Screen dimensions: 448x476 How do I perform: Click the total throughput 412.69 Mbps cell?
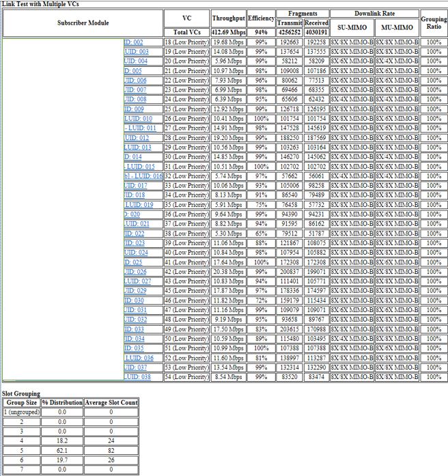point(227,31)
